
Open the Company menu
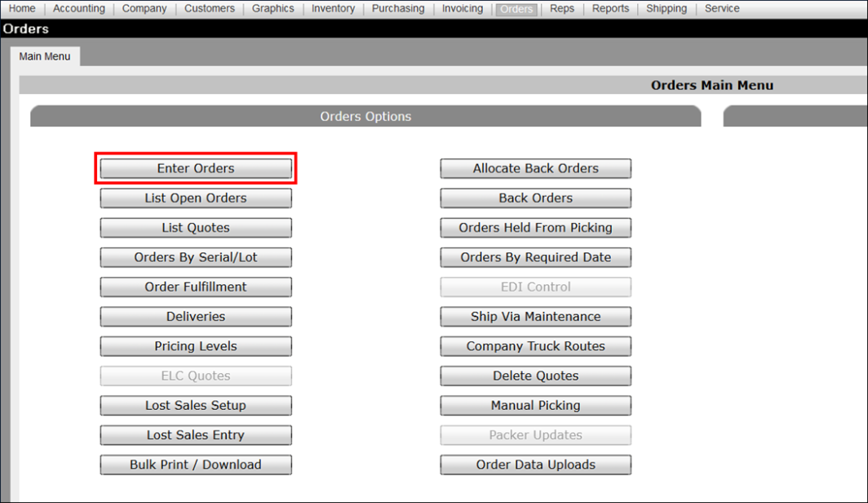144,8
